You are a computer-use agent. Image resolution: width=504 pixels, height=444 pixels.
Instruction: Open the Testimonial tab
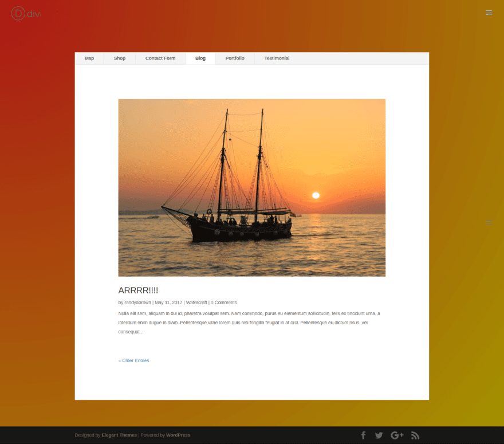click(x=277, y=58)
